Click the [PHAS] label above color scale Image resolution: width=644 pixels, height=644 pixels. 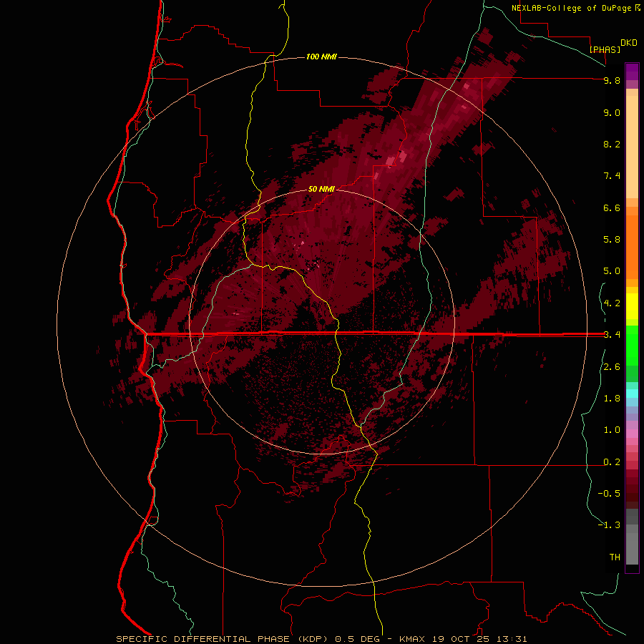pyautogui.click(x=605, y=49)
